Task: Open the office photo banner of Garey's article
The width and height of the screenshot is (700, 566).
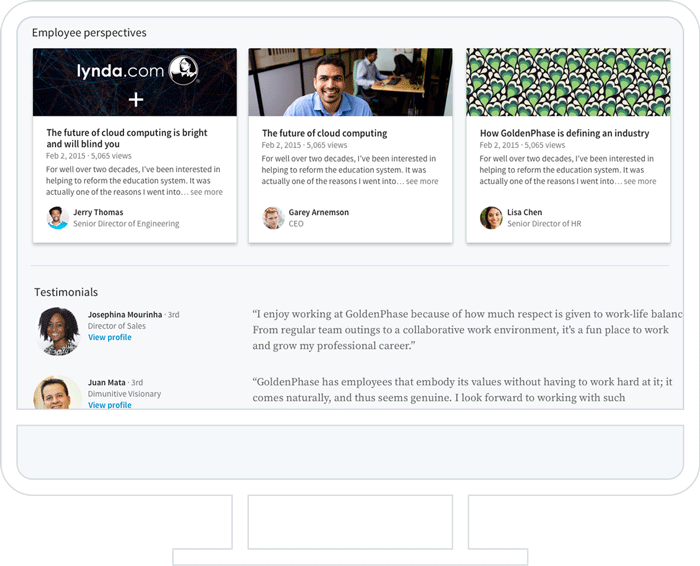Action: tap(350, 82)
